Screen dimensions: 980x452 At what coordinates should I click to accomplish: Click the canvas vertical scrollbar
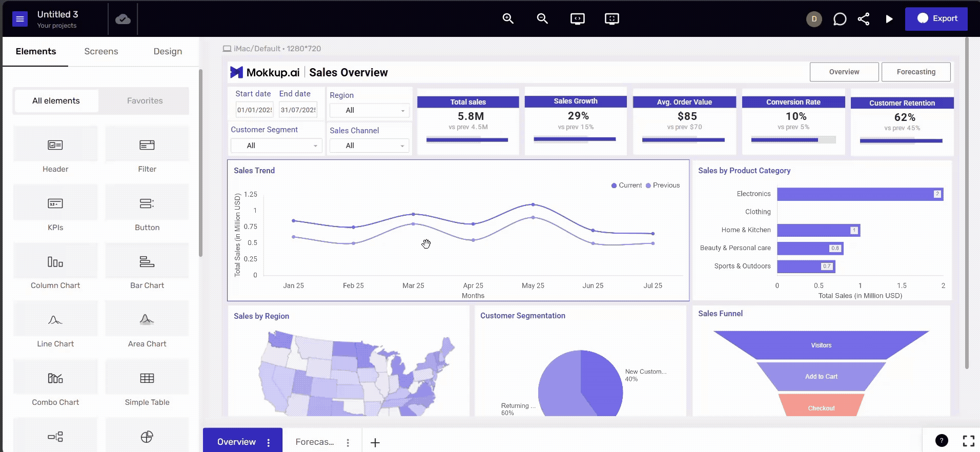tap(967, 202)
